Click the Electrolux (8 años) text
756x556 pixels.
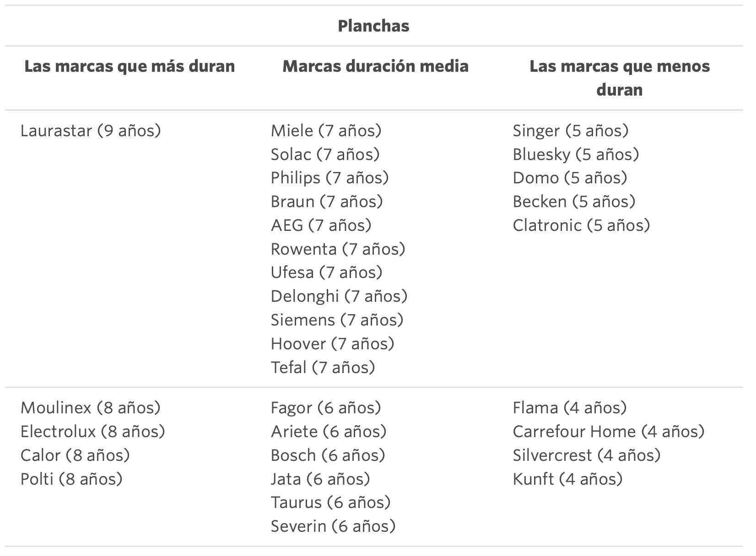pyautogui.click(x=92, y=432)
